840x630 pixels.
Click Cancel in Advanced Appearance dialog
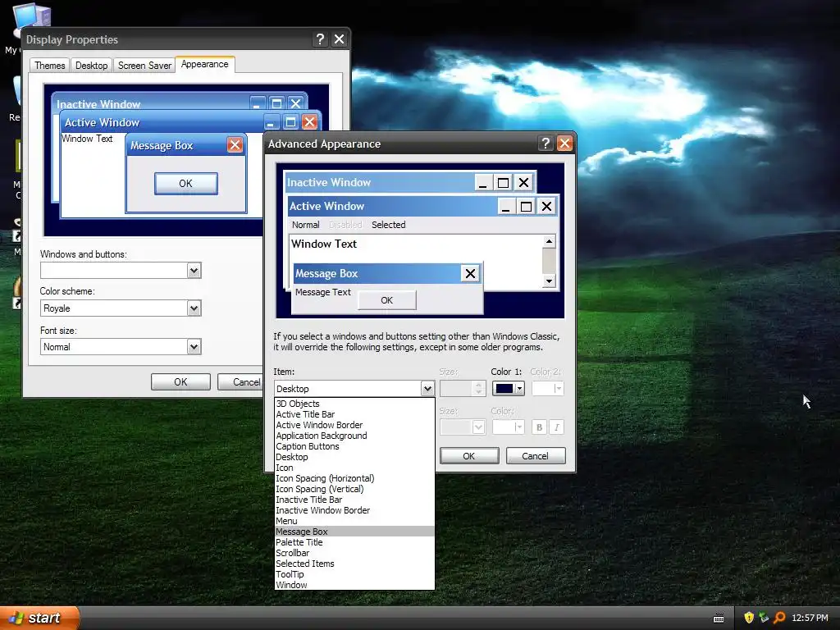(535, 456)
